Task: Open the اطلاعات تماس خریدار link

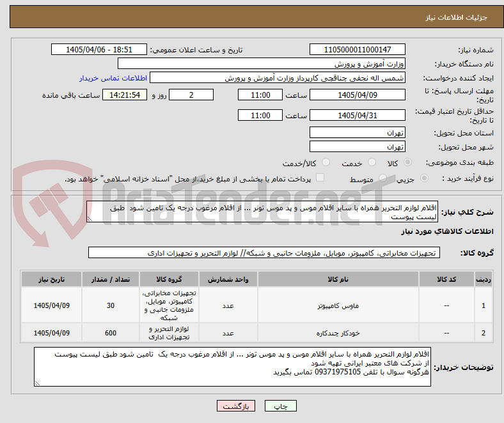Action: [x=113, y=78]
